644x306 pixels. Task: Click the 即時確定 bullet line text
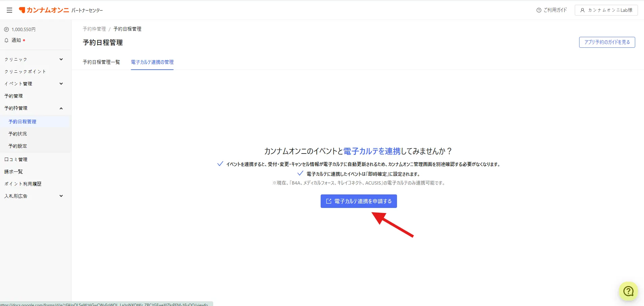(x=363, y=174)
